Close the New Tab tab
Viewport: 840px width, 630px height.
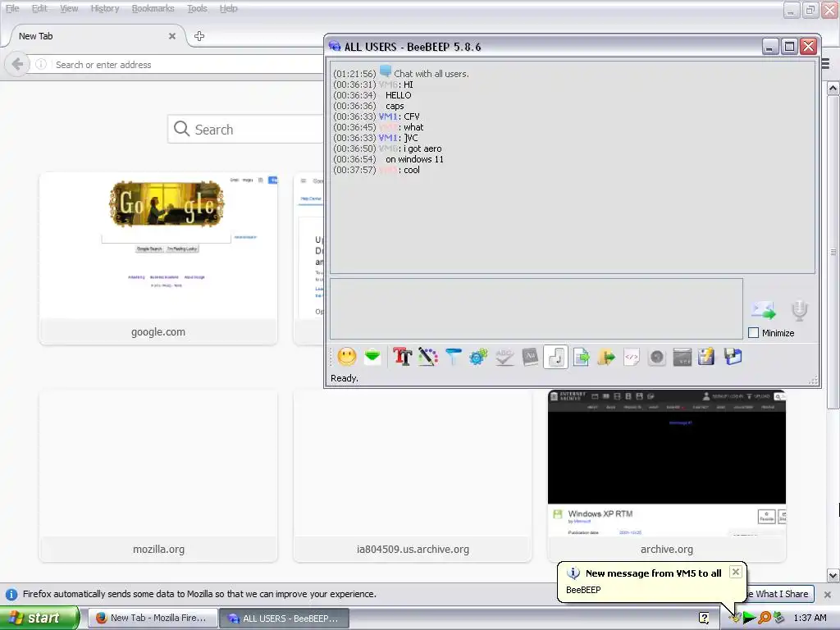[172, 36]
